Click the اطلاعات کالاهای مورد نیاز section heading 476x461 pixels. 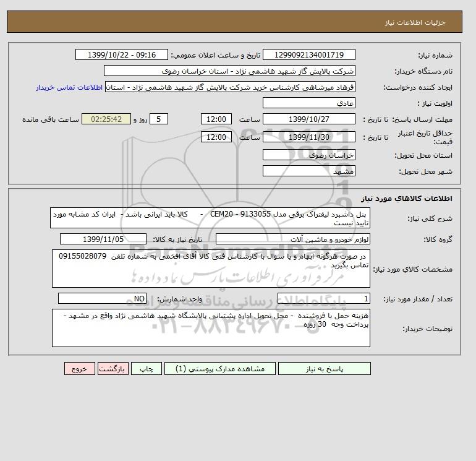(407, 199)
